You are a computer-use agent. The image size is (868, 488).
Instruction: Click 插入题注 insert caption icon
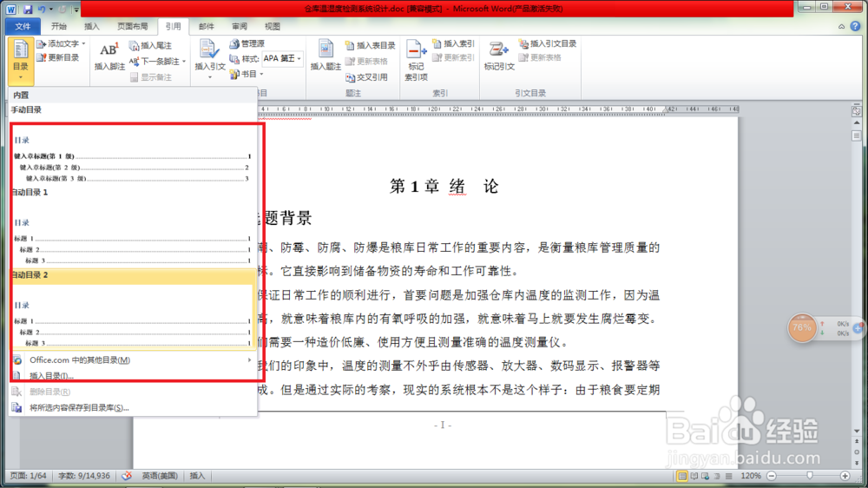(325, 49)
